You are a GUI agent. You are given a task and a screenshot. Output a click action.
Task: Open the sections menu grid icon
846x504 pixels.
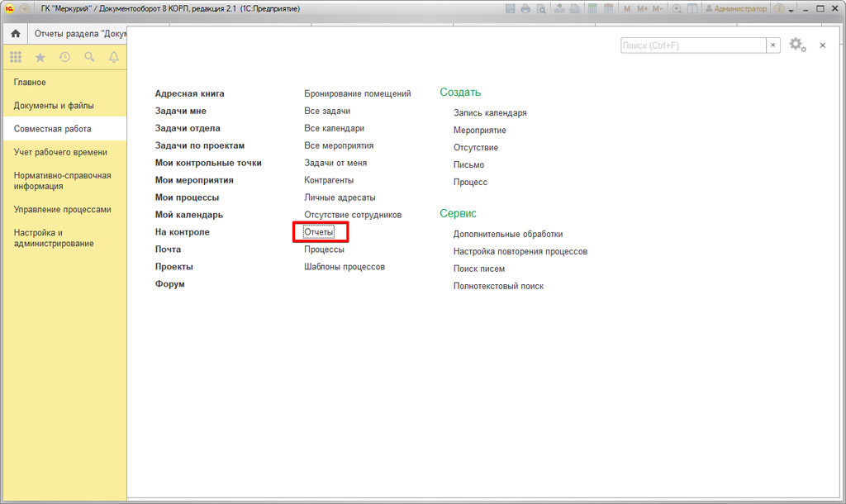click(16, 57)
